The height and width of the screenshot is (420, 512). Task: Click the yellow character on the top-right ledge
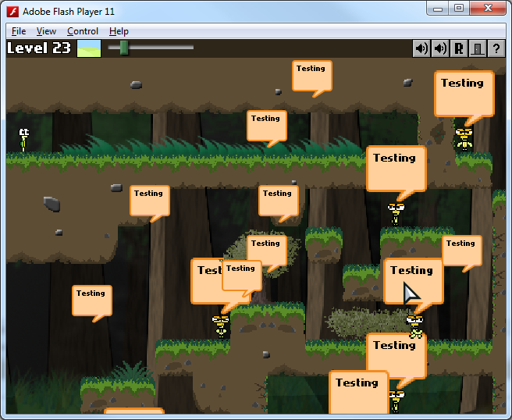coord(464,138)
